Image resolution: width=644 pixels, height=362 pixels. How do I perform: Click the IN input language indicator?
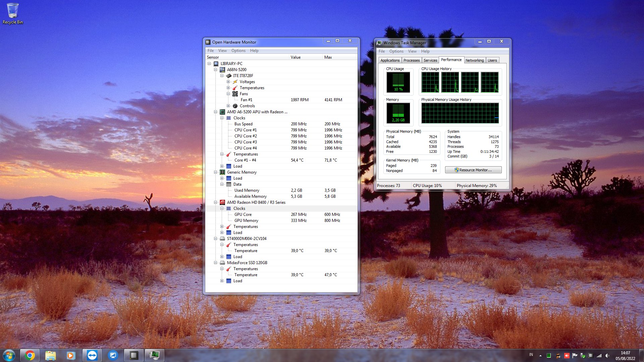click(x=531, y=355)
